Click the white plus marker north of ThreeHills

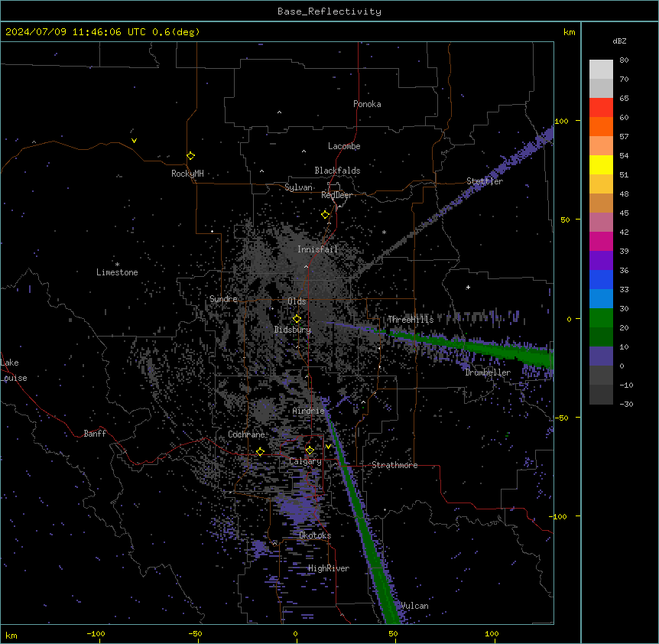(468, 288)
